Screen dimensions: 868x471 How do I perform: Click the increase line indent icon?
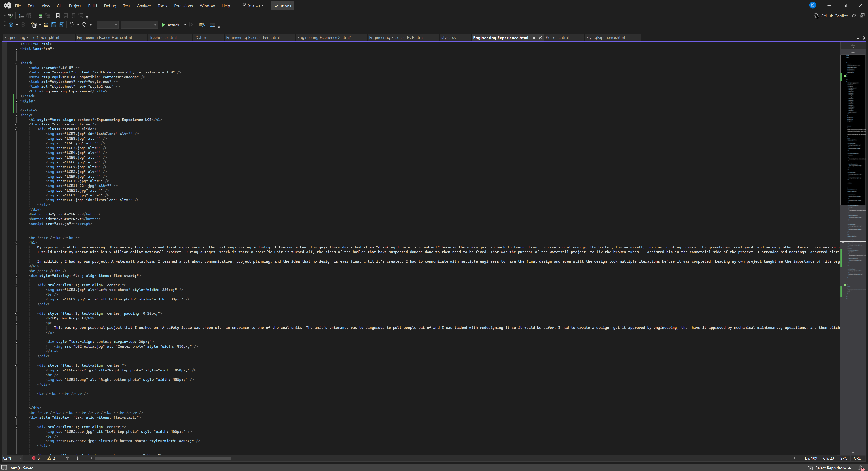[39, 16]
